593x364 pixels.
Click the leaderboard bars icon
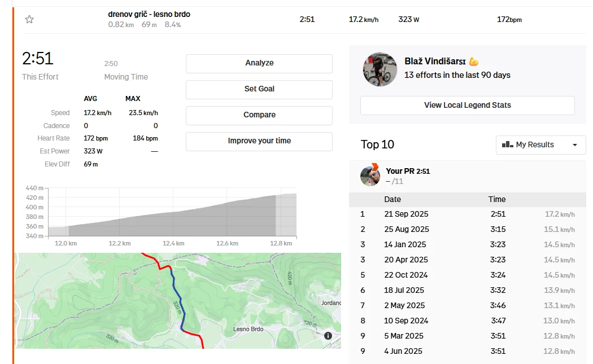click(507, 144)
